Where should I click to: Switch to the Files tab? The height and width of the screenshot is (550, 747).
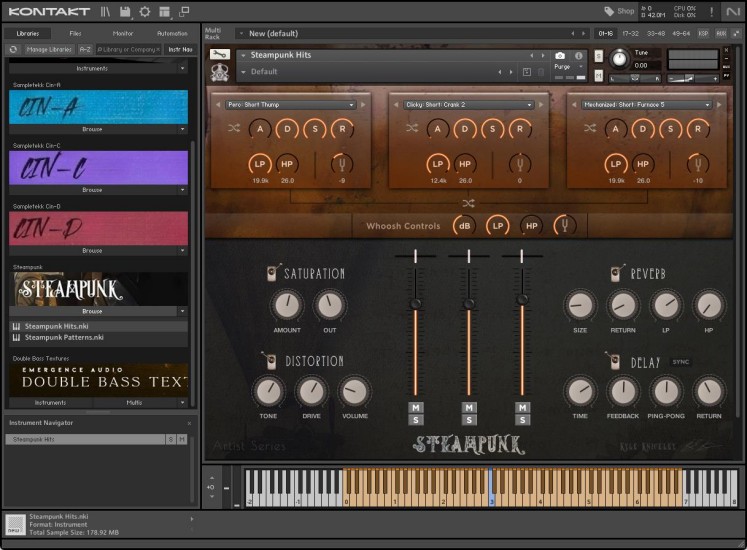[x=76, y=33]
